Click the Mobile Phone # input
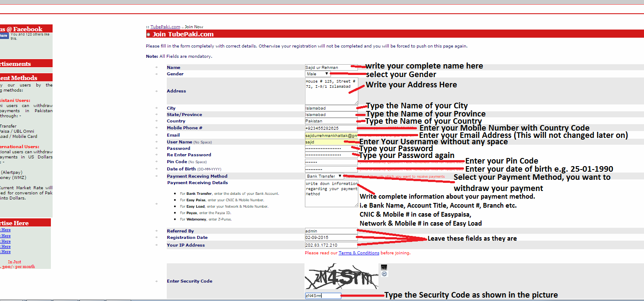 [x=331, y=128]
